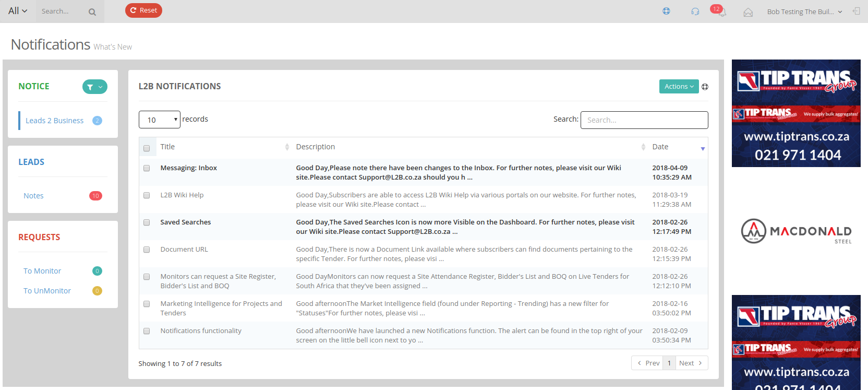This screenshot has height=390, width=868.
Task: Click the Leads 2 Business count badge
Action: pyautogui.click(x=97, y=121)
